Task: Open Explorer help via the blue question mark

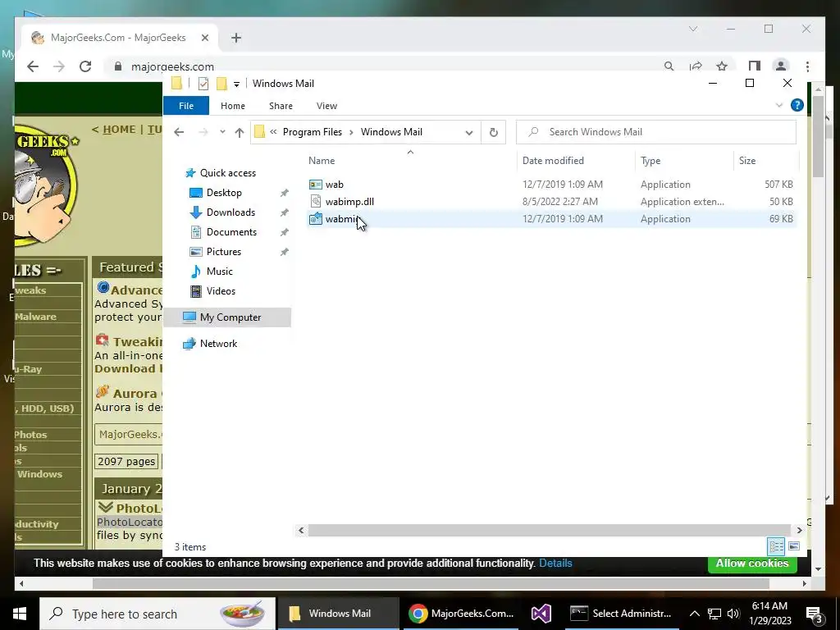Action: coord(797,106)
